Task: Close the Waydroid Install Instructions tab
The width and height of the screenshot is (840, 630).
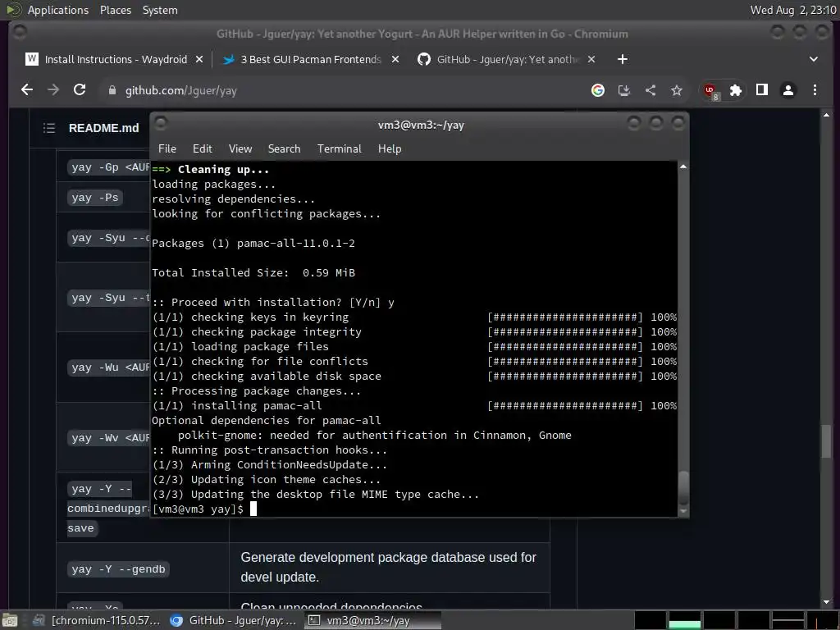Action: pyautogui.click(x=199, y=59)
